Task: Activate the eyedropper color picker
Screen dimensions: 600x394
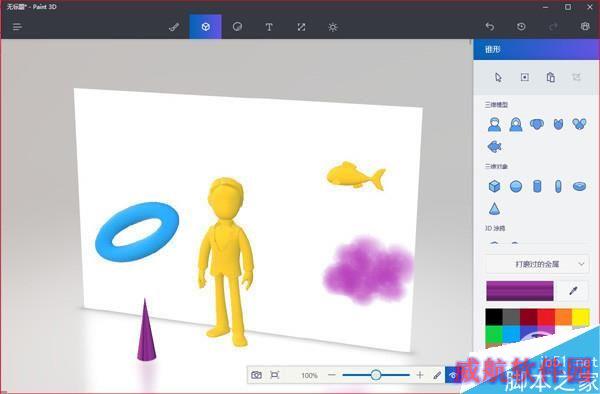Action: coord(573,291)
